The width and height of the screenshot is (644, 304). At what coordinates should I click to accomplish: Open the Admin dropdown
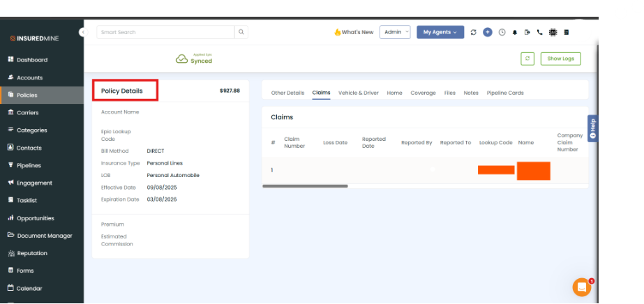point(395,32)
